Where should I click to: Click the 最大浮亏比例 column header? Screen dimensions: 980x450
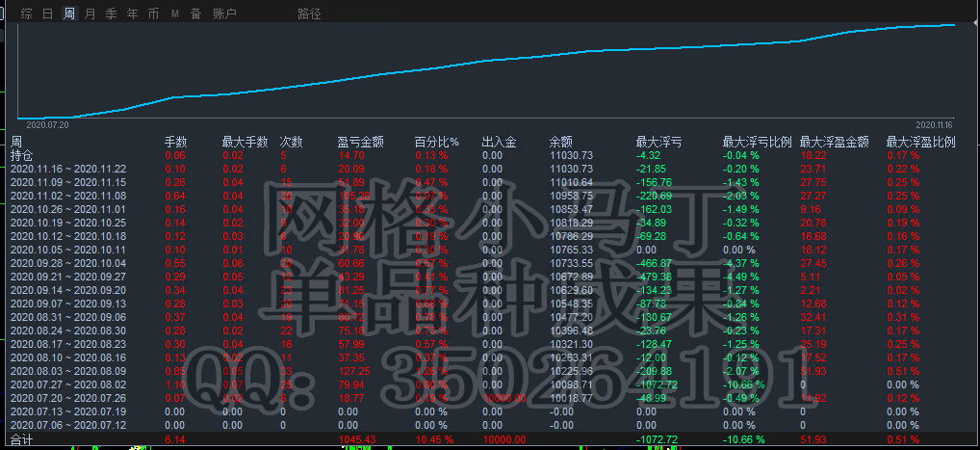pyautogui.click(x=757, y=142)
